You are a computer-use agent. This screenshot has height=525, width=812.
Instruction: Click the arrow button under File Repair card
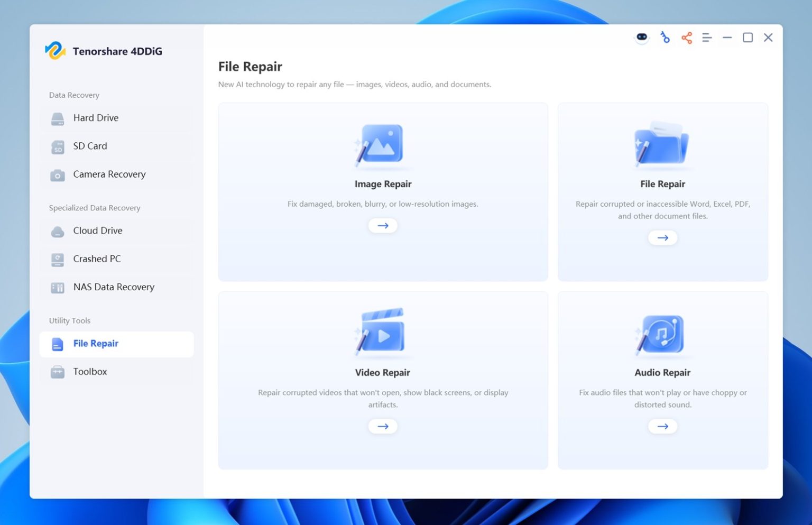click(662, 238)
